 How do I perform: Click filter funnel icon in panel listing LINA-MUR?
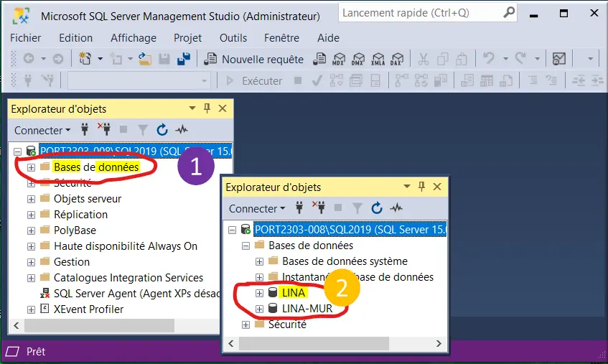357,208
